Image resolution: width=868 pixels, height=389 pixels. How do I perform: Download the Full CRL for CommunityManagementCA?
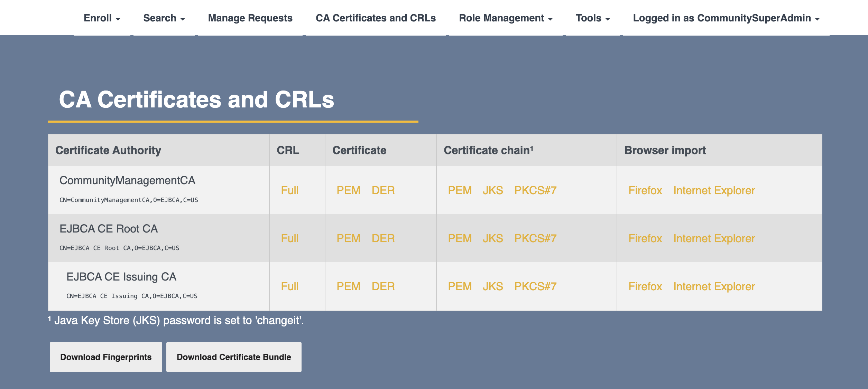(289, 190)
